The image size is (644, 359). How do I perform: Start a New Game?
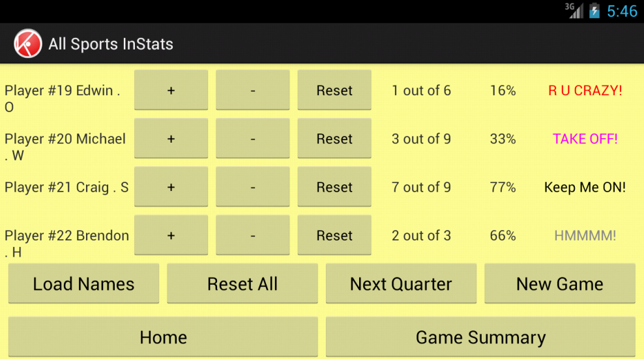point(560,283)
